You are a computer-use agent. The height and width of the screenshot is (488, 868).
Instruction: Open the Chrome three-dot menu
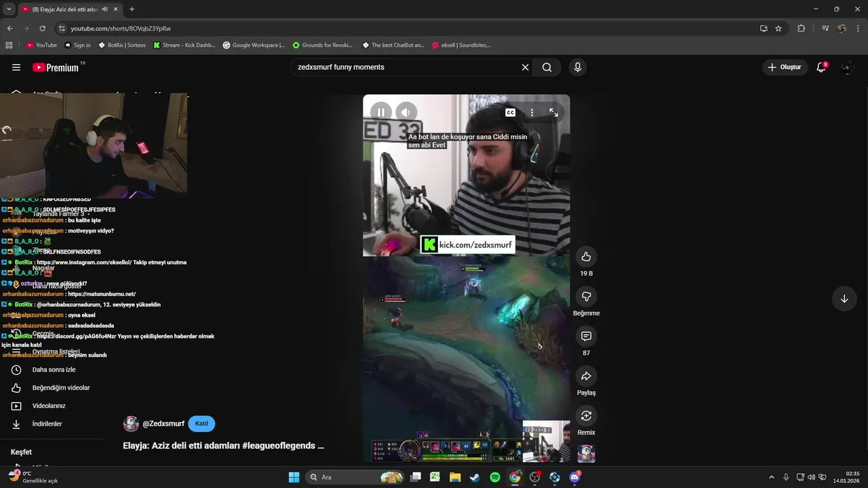859,28
